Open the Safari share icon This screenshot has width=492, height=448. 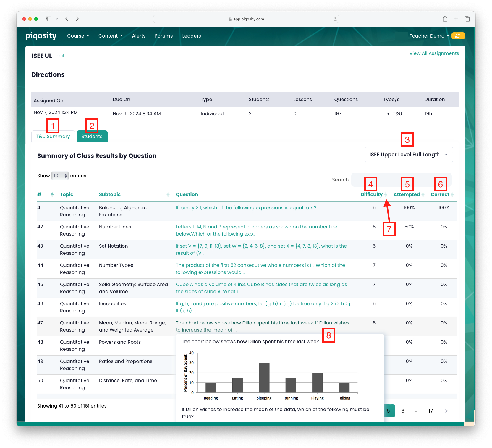click(x=445, y=19)
